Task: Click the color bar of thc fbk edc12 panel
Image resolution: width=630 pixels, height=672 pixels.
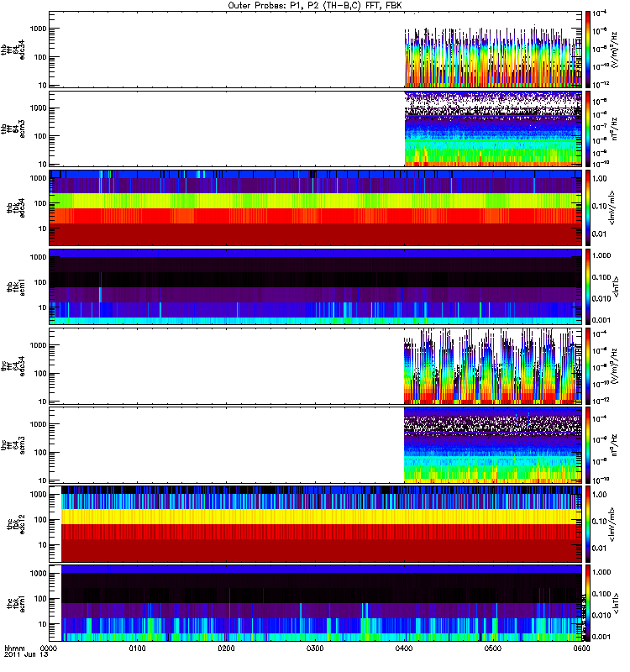Action: click(588, 524)
